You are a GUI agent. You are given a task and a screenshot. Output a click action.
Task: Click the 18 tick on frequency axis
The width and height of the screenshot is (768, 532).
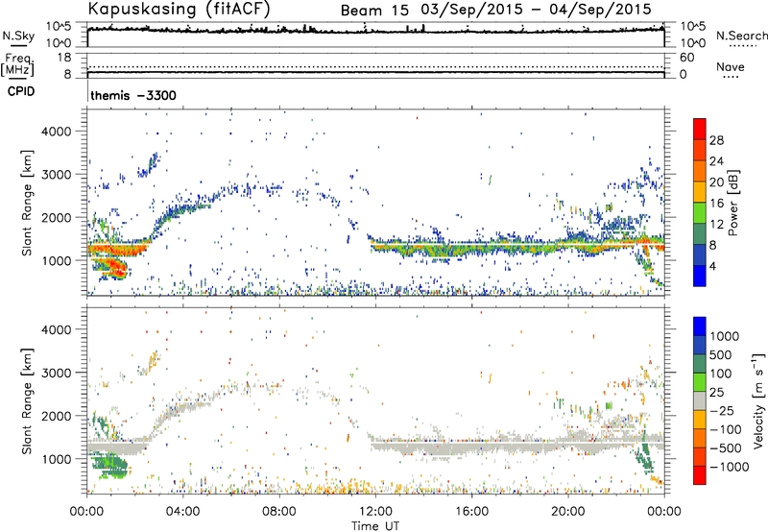pos(63,58)
